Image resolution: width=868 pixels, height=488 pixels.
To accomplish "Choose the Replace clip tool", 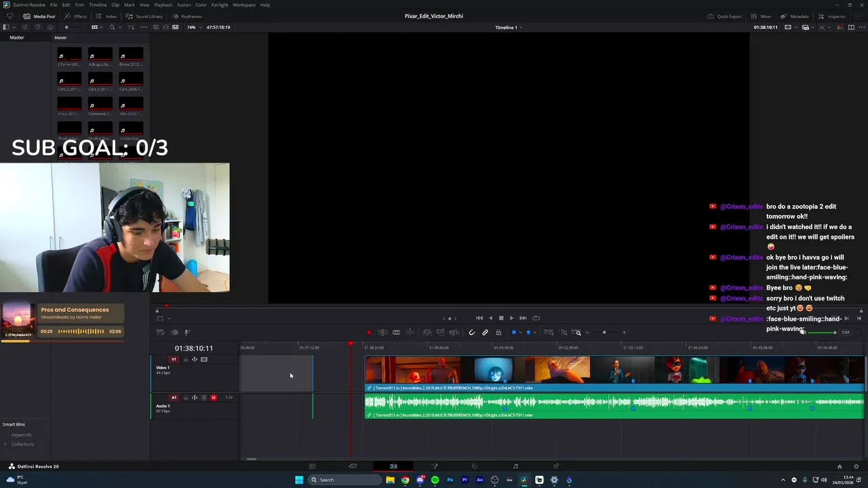I will point(454,332).
